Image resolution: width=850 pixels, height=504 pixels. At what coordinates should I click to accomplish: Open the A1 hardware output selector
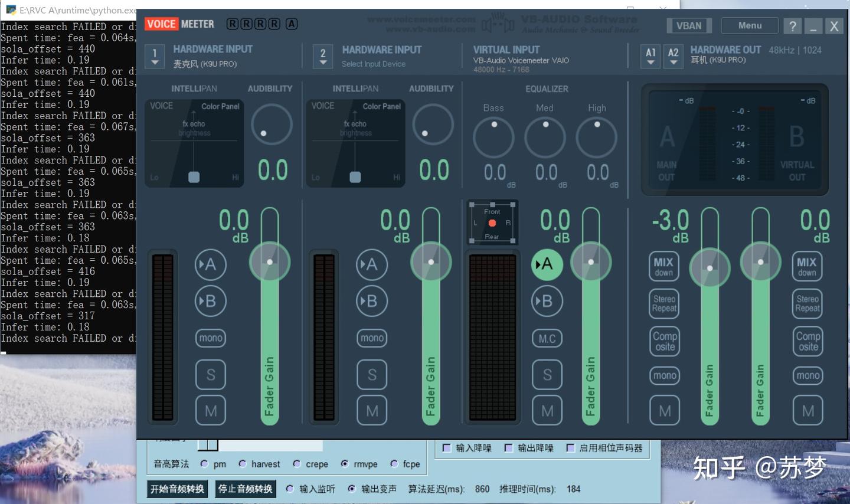click(x=650, y=57)
